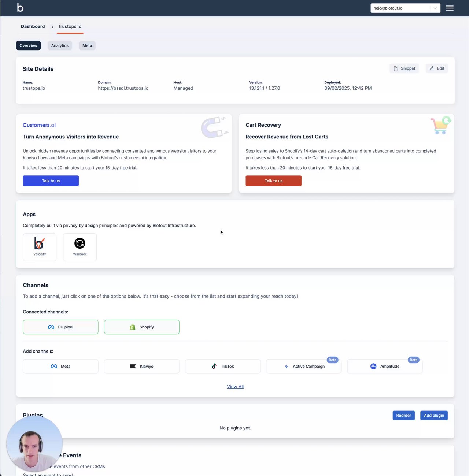This screenshot has width=469, height=476.
Task: Add the Meta channel
Action: coord(60,366)
